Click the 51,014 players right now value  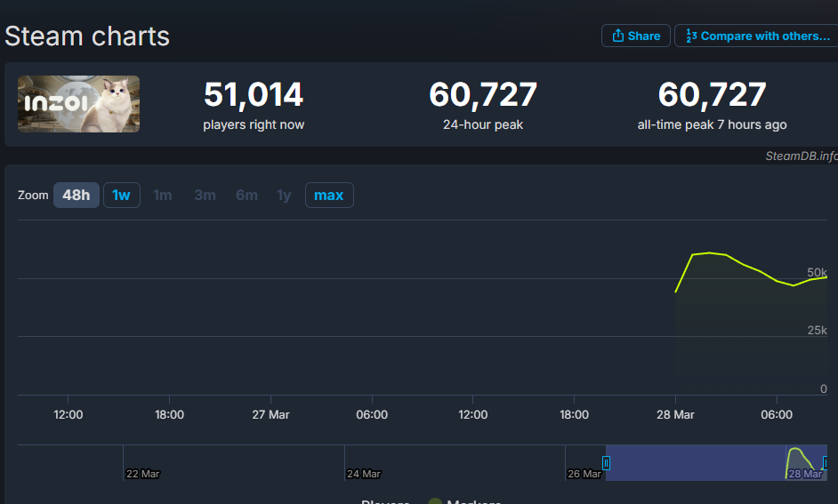click(x=254, y=94)
